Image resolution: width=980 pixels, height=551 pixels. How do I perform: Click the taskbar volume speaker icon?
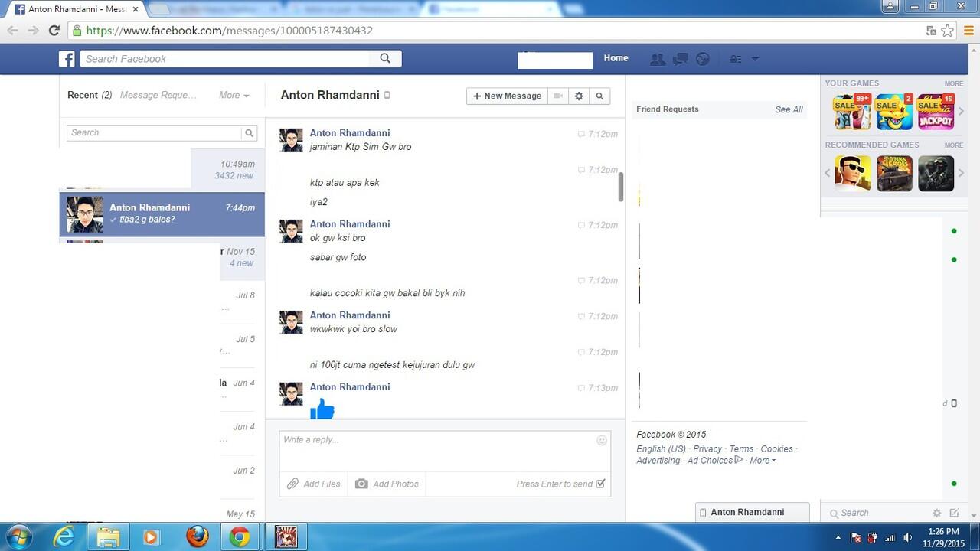click(906, 537)
